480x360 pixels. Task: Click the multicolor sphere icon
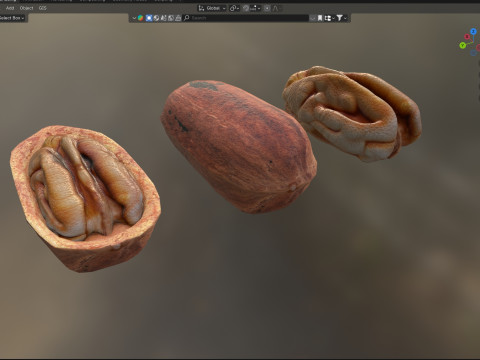[x=141, y=18]
